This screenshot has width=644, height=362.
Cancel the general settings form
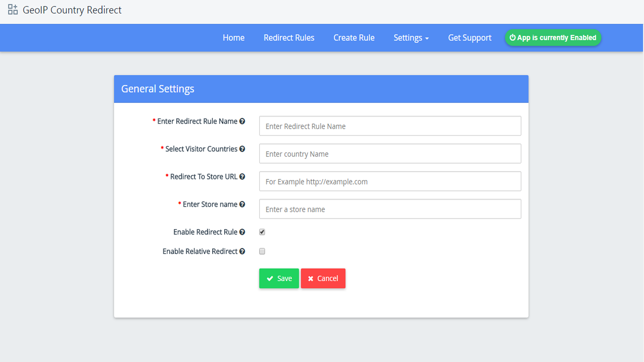(x=323, y=278)
